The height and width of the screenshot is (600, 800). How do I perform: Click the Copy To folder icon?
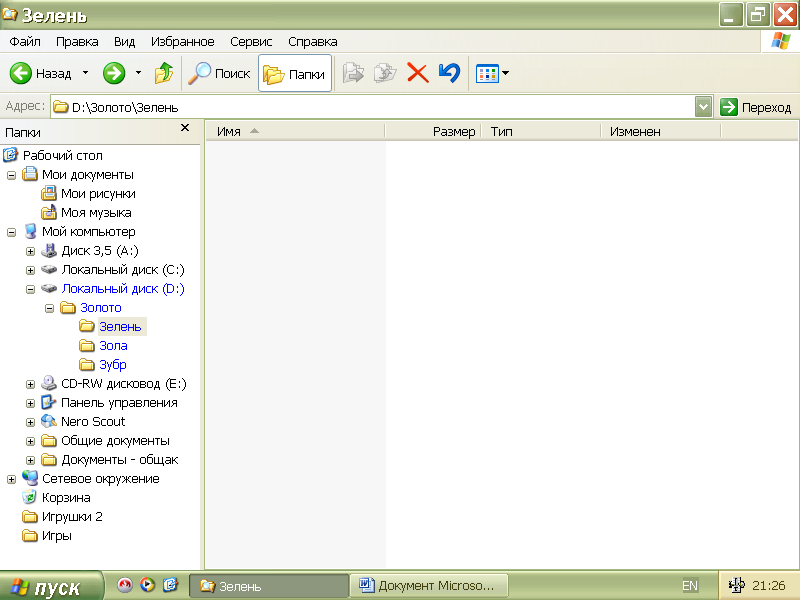tap(385, 73)
